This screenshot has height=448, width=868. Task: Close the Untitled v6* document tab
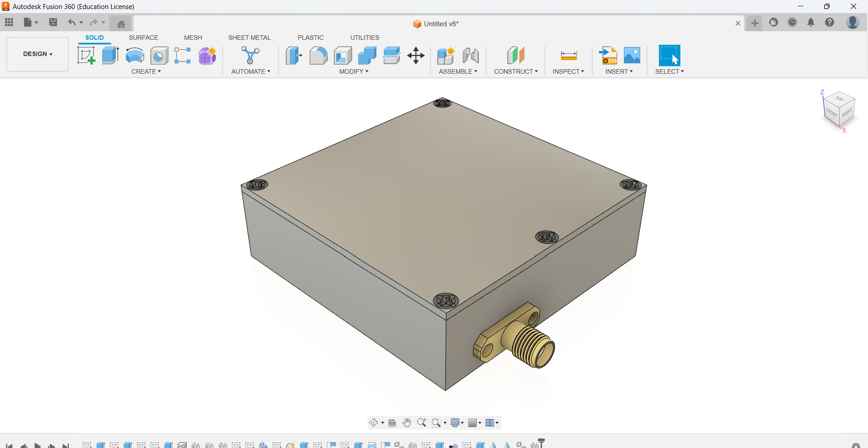pos(738,24)
